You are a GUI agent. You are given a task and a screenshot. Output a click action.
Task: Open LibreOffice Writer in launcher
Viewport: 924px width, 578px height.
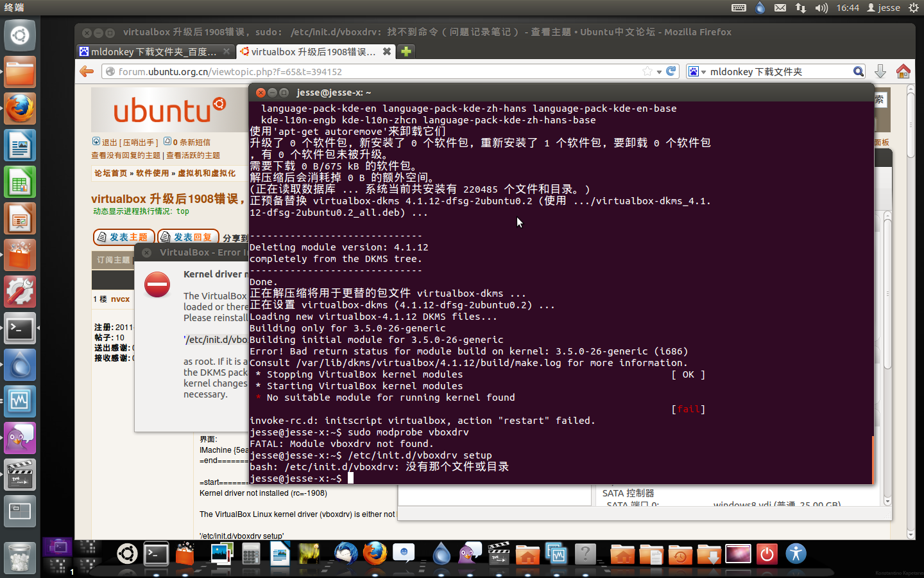19,145
